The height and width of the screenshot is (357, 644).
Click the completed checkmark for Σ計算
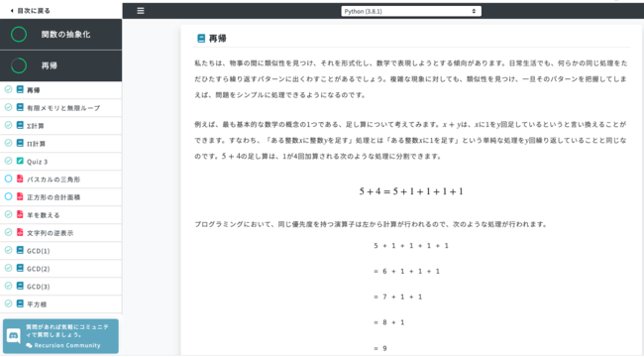point(8,125)
